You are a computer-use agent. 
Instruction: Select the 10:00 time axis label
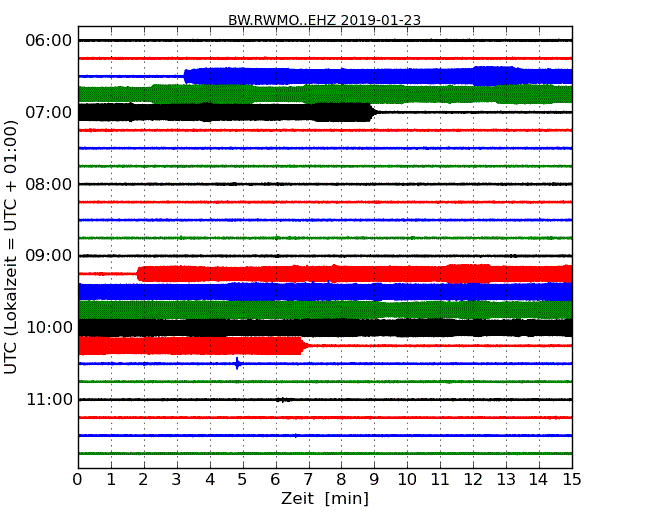49,328
